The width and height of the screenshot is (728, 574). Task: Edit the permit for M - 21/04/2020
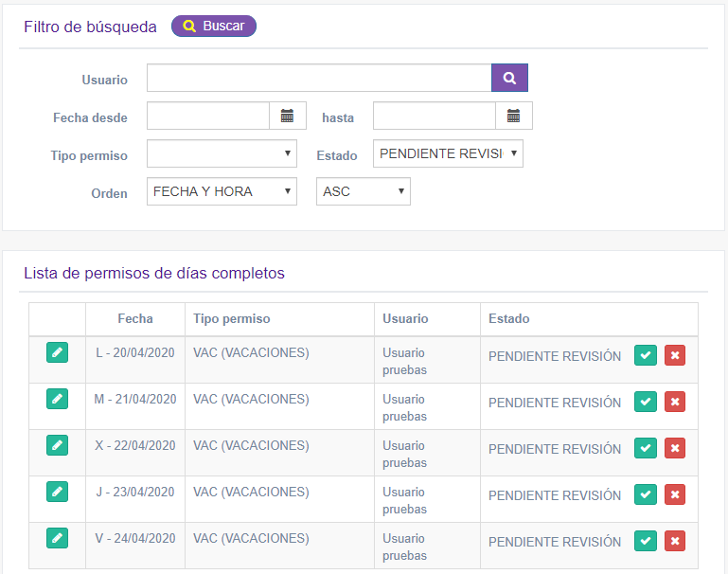tap(57, 399)
